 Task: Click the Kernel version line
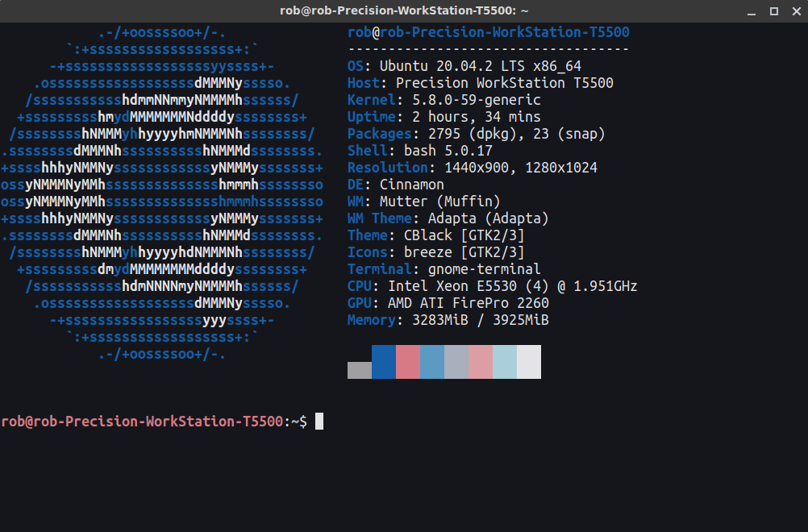coord(444,100)
